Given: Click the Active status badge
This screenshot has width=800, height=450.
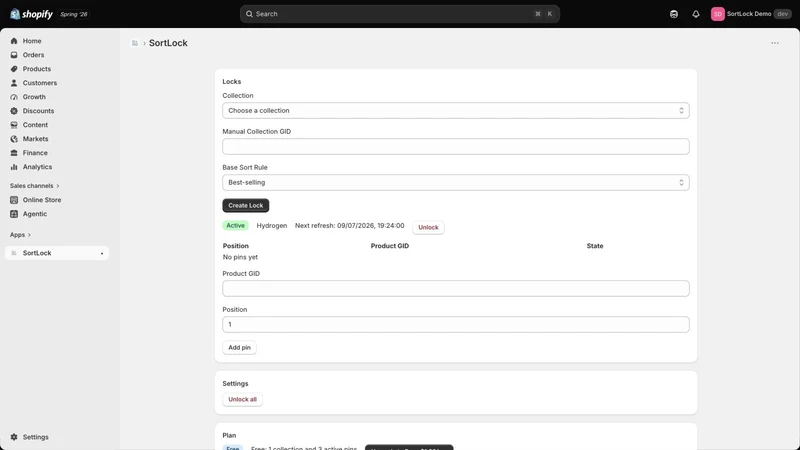Looking at the screenshot, I should 235,226.
